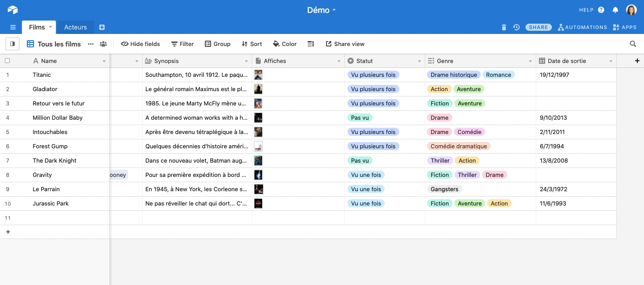Open APPS panel
Screen dimensions: 644x285
(x=625, y=27)
